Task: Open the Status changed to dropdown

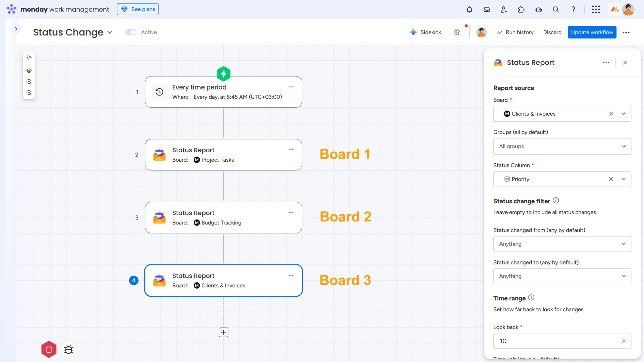Action: [562, 276]
